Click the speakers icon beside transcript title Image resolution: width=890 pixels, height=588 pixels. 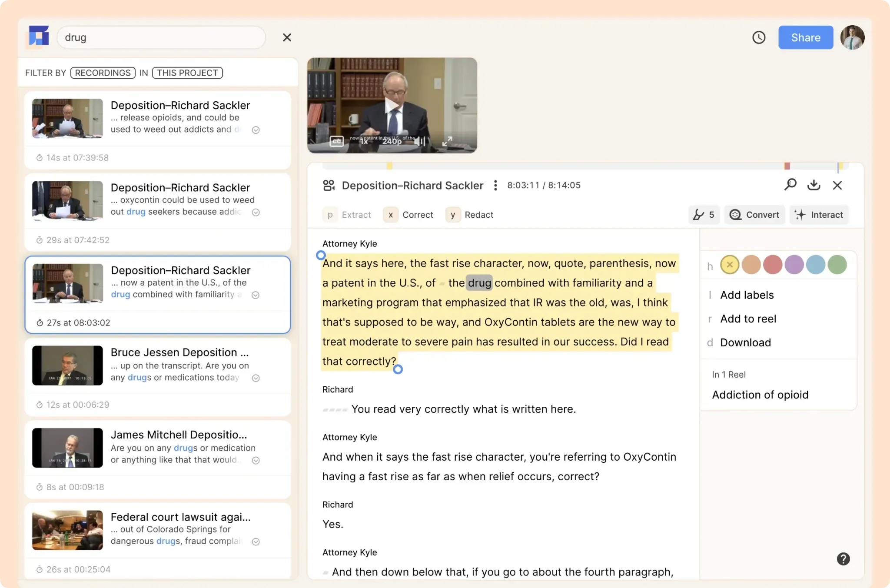329,186
